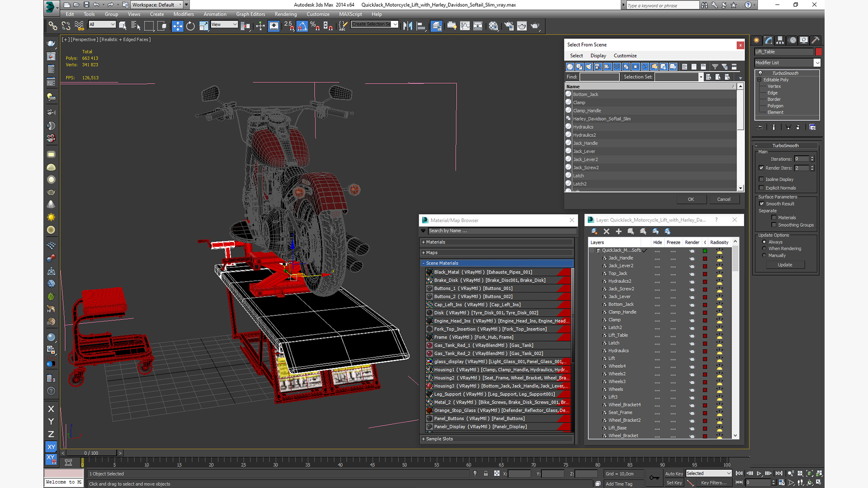The image size is (868, 488).
Task: Switch to the Create command panel tab
Action: (x=757, y=40)
